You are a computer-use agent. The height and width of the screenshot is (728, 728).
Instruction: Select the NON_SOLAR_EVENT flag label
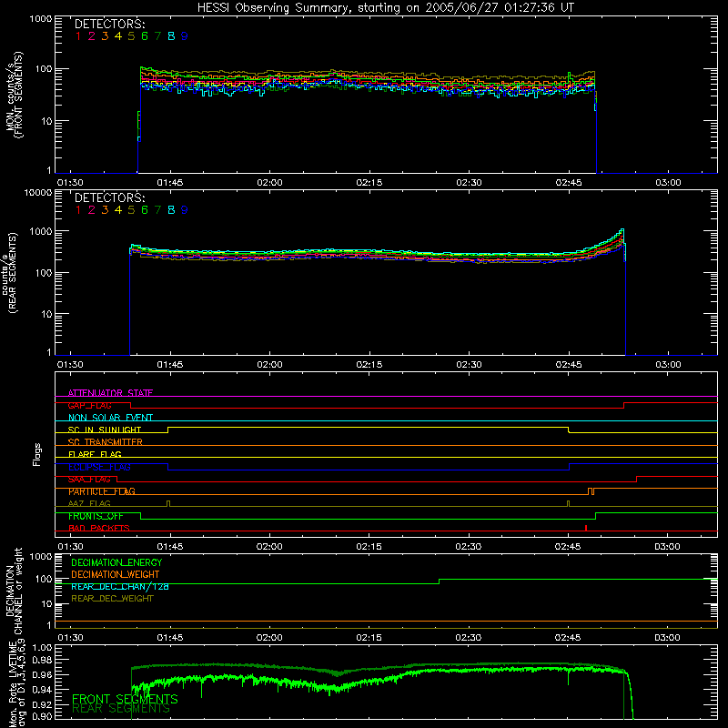(x=110, y=418)
